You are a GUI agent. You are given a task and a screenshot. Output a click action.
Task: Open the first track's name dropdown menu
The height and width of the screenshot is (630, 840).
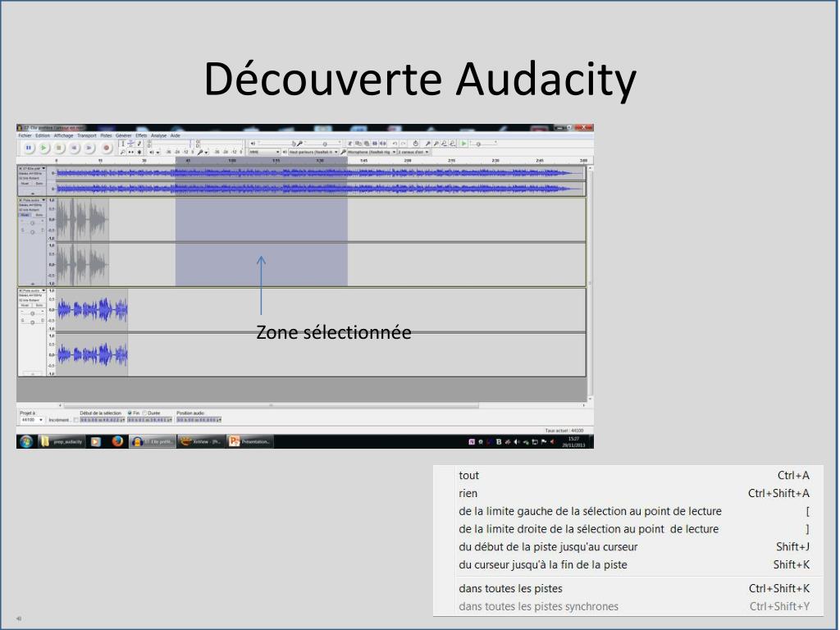(32, 168)
